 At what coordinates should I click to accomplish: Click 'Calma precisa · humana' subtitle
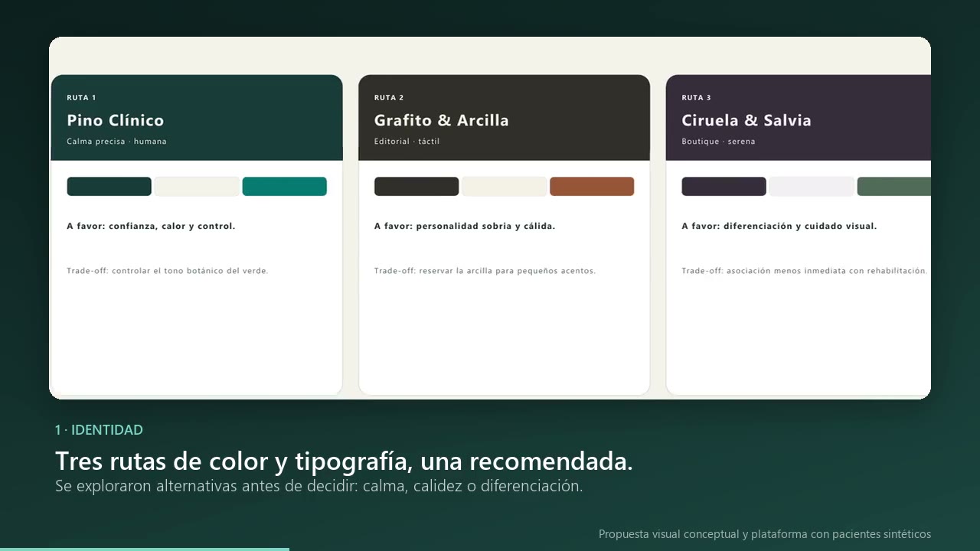coord(116,142)
